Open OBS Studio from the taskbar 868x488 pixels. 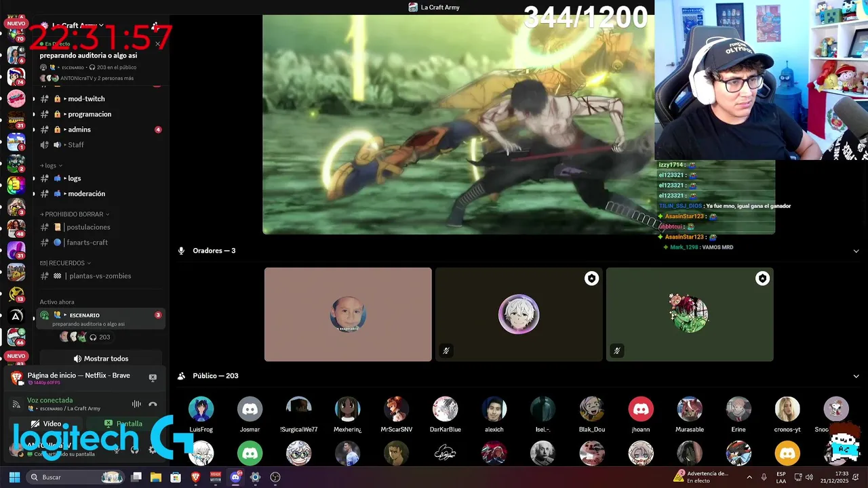click(x=275, y=477)
